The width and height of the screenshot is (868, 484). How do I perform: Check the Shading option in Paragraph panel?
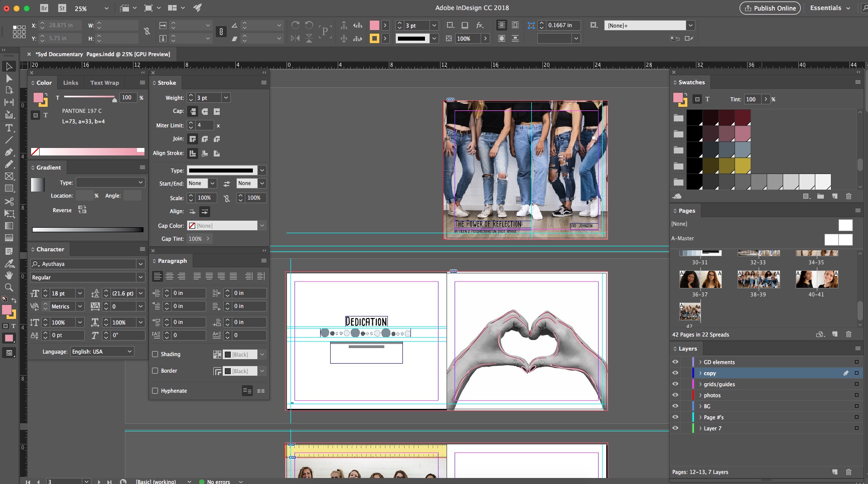click(x=155, y=354)
